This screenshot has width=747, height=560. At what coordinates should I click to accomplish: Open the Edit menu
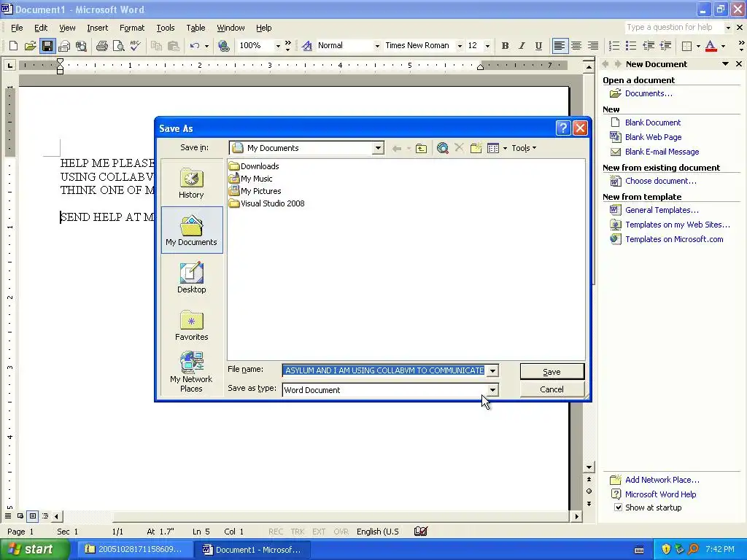(x=41, y=28)
